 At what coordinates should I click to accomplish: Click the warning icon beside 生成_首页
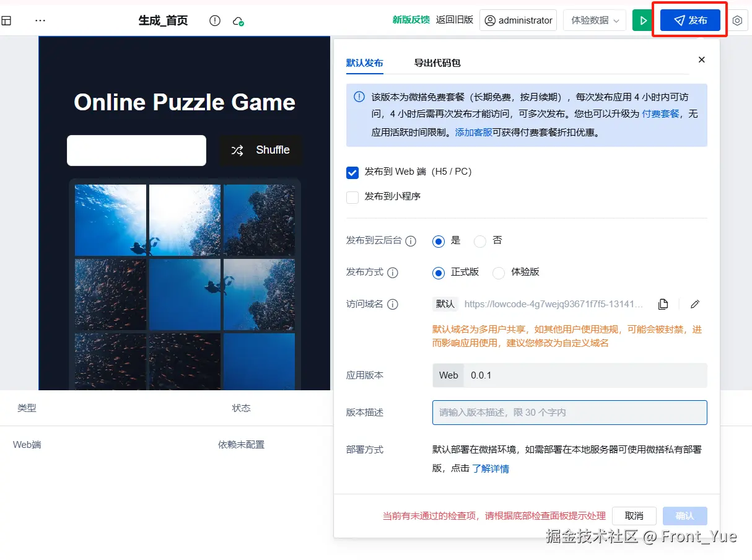[x=214, y=20]
